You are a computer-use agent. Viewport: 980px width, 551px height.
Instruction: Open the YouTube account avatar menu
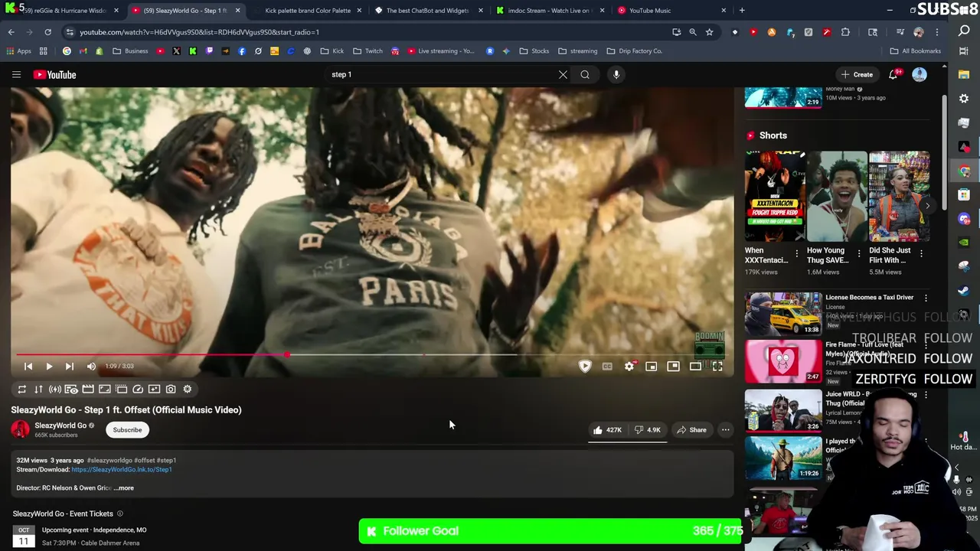pos(919,74)
